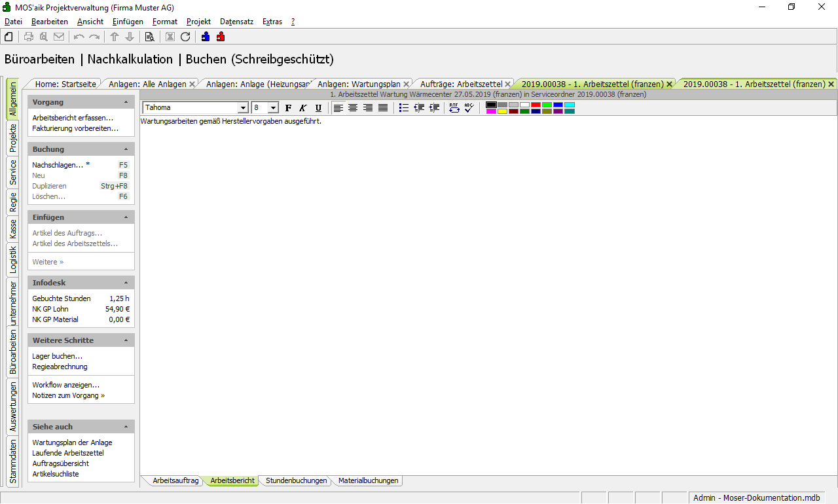Insert a bullet list in the report
This screenshot has height=504, width=838.
404,108
